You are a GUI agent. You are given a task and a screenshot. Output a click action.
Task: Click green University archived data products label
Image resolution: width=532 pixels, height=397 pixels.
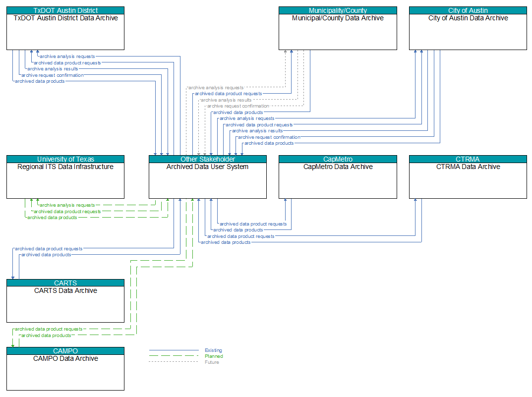click(x=52, y=218)
